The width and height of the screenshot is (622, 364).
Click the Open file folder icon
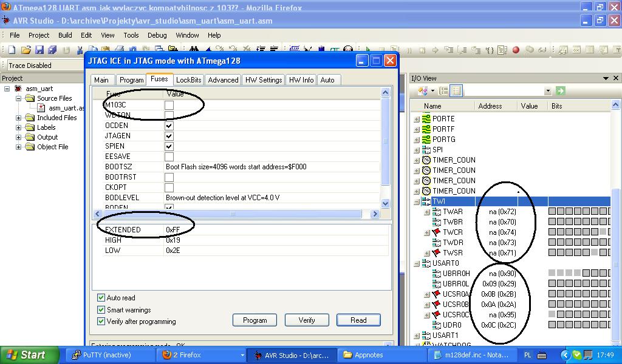click(26, 50)
